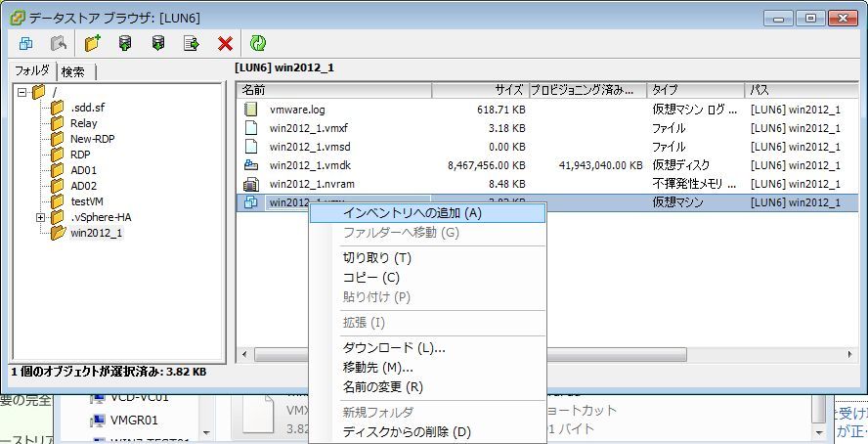Select the win2012_1.vmxf file name
The width and height of the screenshot is (868, 444).
tap(309, 128)
